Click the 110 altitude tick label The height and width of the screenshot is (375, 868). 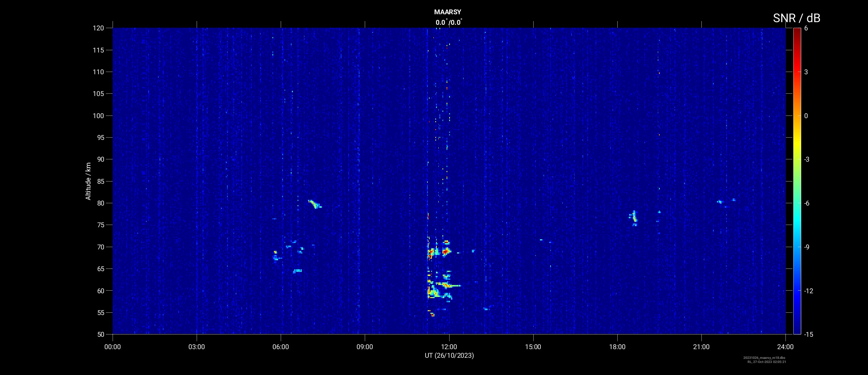pyautogui.click(x=98, y=72)
